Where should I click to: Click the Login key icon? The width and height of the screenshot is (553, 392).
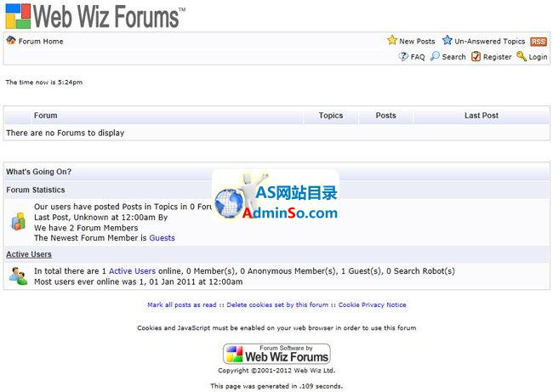click(x=522, y=56)
